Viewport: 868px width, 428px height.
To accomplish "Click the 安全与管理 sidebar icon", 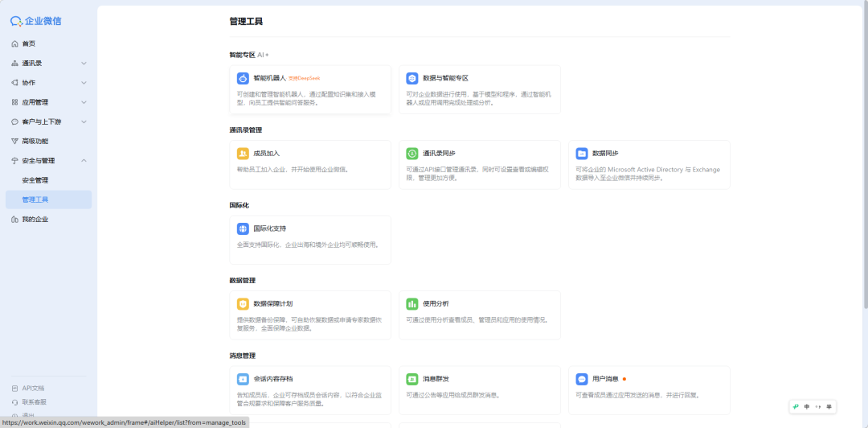I will [15, 161].
